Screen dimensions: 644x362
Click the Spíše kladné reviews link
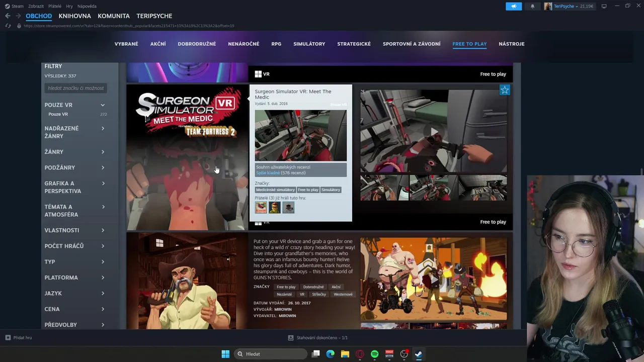268,173
